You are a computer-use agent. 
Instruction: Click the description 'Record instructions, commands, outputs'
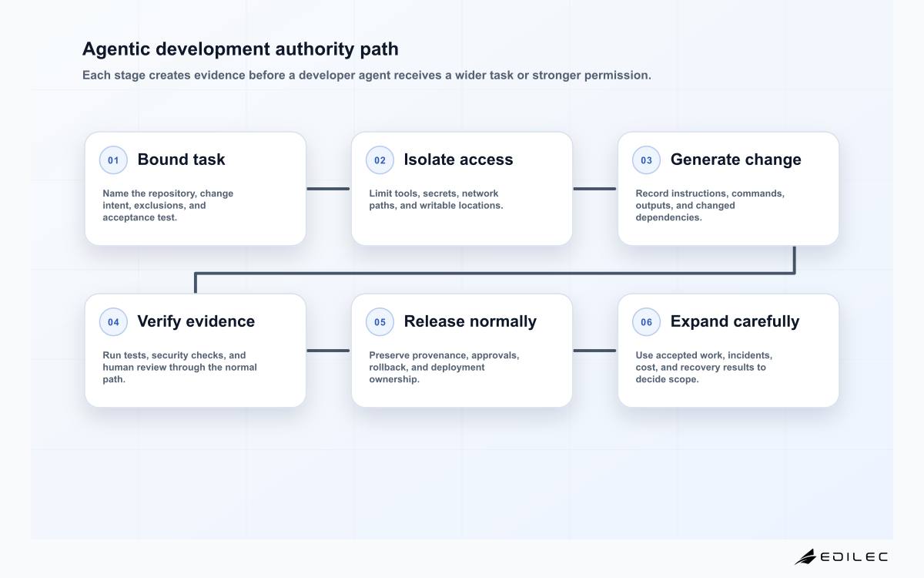pos(710,205)
